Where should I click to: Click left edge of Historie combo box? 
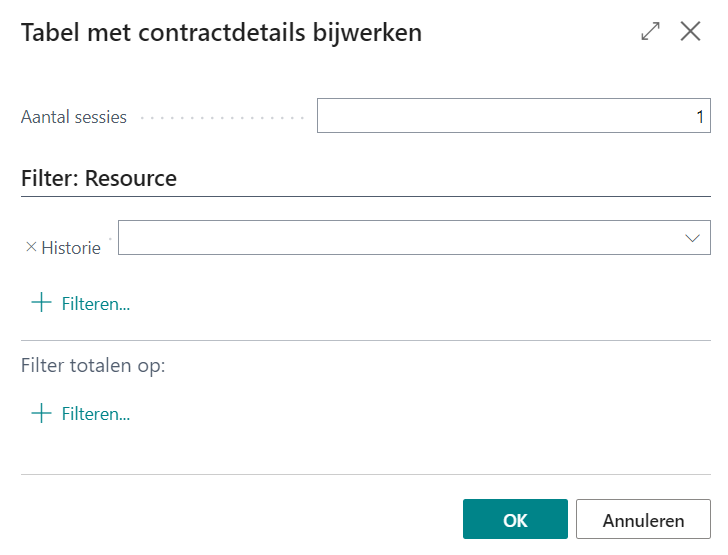click(126, 238)
